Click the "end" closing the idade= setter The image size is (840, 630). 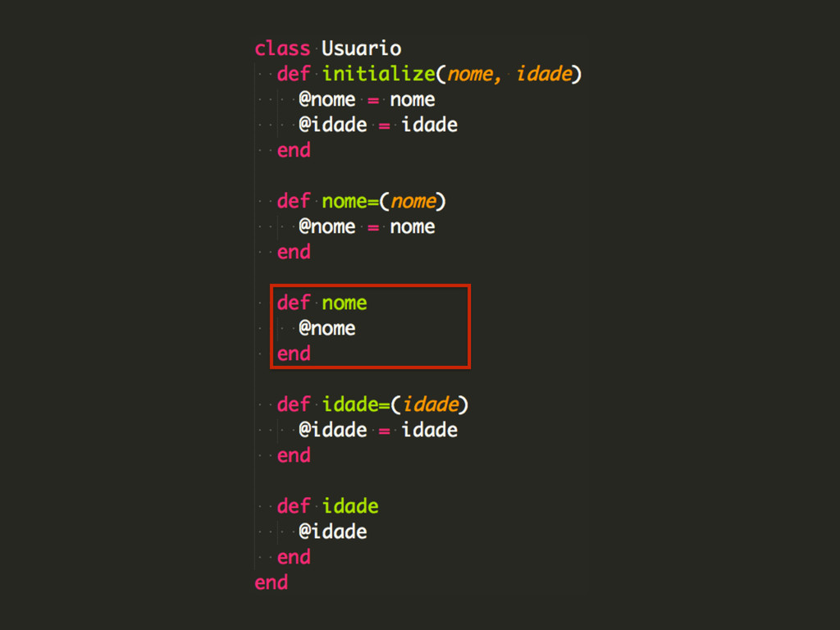pos(294,456)
